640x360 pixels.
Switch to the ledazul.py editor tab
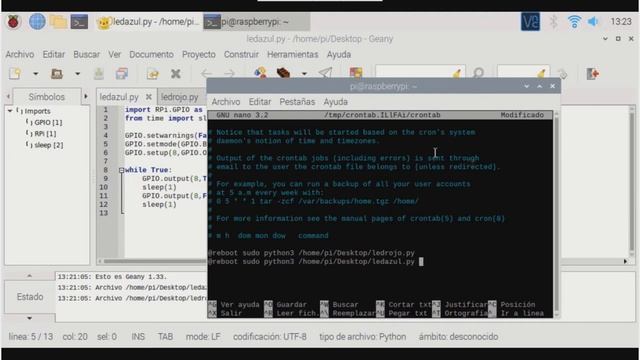119,97
